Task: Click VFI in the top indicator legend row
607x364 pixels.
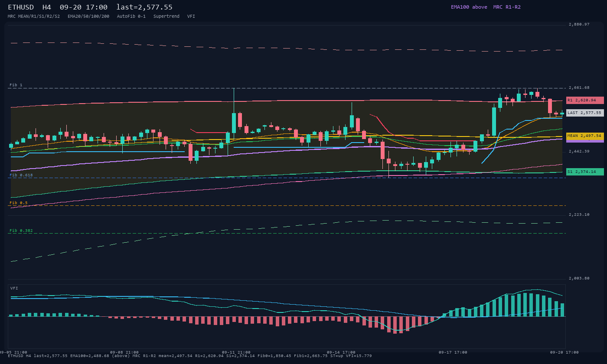Action: [x=191, y=16]
